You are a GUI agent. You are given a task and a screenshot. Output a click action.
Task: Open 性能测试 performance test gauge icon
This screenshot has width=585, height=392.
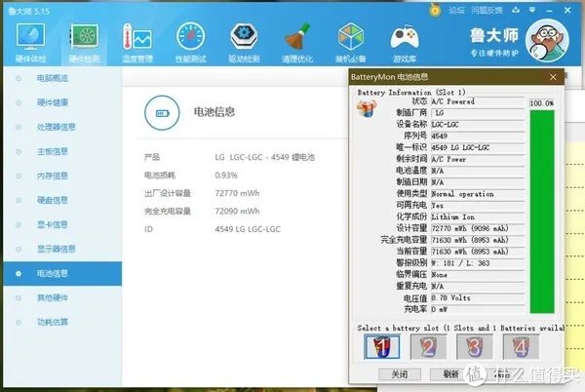(191, 43)
